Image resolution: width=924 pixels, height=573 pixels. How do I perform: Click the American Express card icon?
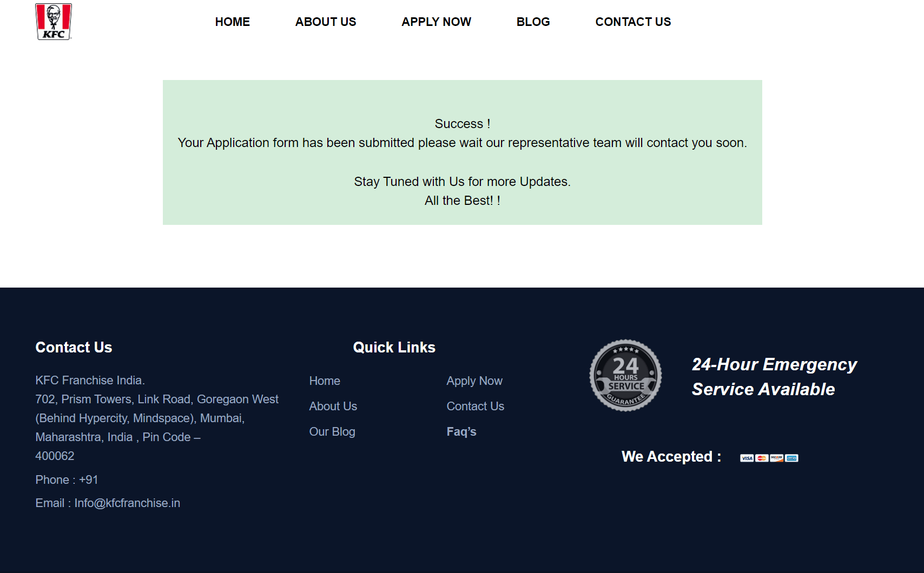(791, 458)
